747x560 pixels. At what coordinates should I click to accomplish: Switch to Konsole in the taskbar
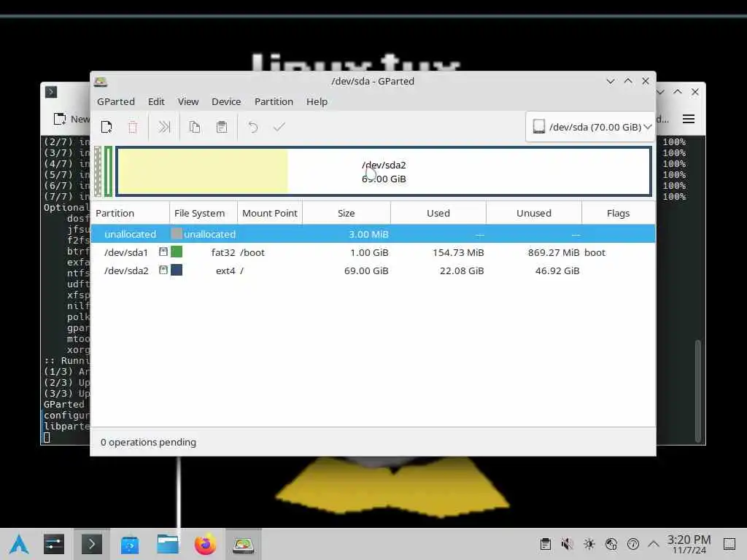91,544
